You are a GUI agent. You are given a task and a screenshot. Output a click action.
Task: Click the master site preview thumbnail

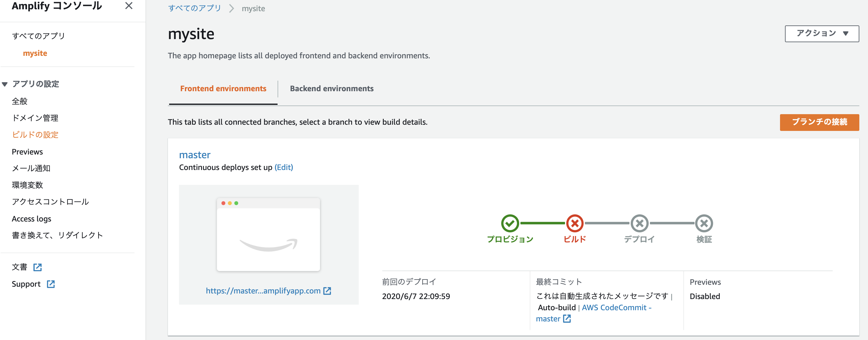(x=268, y=235)
